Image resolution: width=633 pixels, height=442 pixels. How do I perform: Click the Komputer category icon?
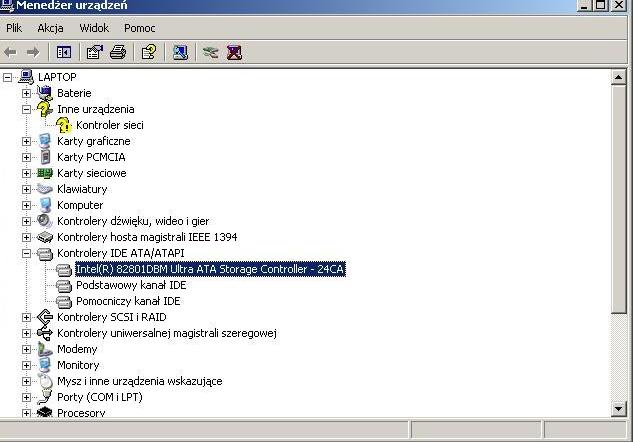click(45, 205)
